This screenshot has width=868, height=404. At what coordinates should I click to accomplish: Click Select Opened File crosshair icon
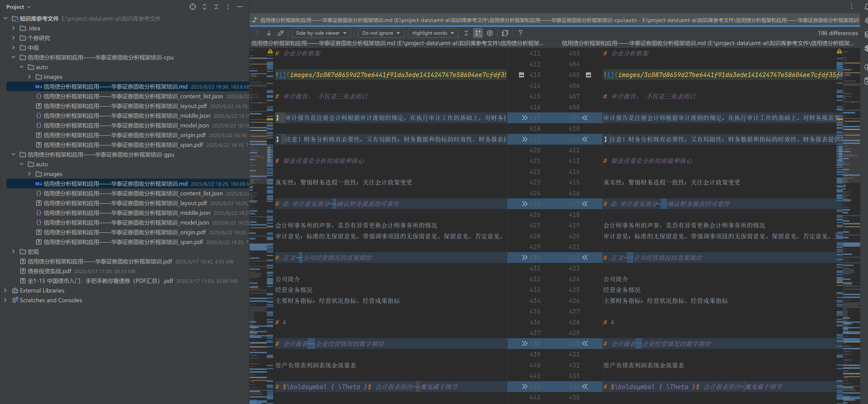(192, 7)
